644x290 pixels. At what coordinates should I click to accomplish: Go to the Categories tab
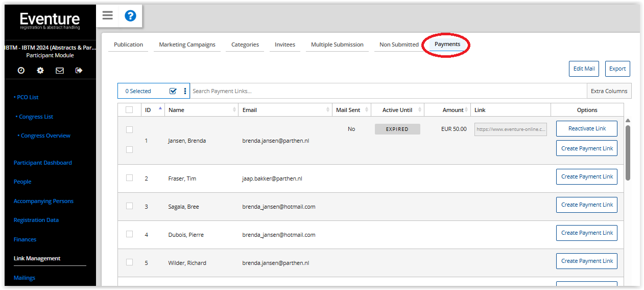(245, 44)
